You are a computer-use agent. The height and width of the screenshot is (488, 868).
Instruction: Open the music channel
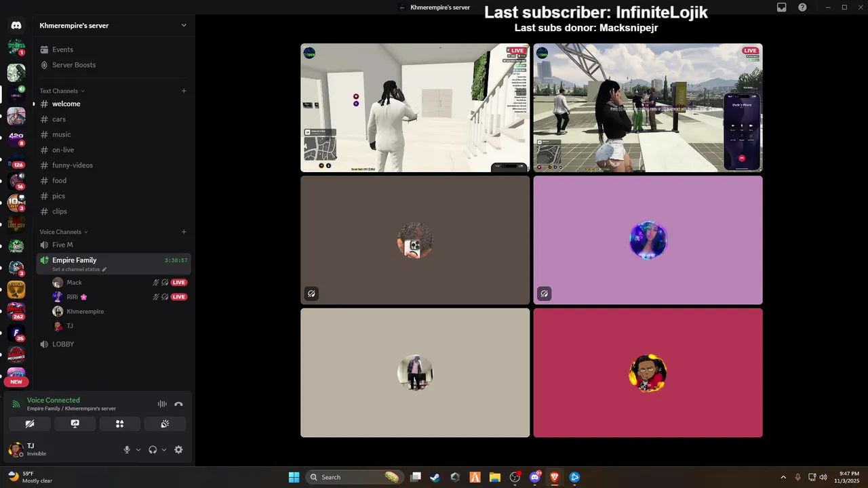pos(113,134)
